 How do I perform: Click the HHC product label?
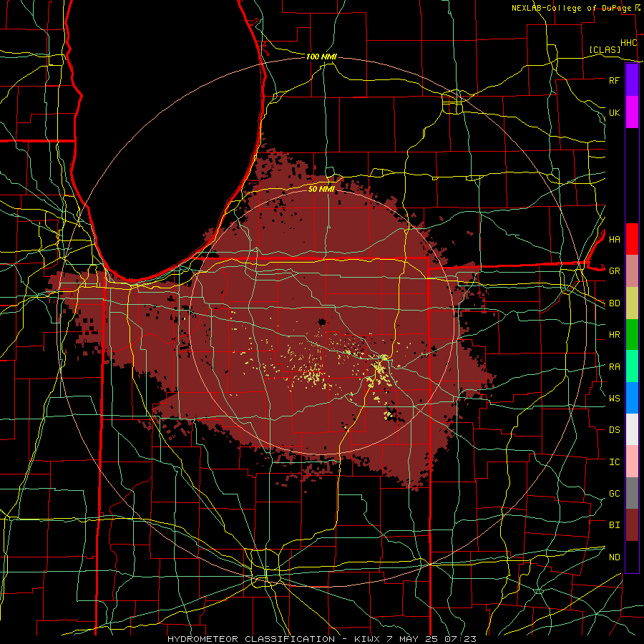(x=628, y=43)
